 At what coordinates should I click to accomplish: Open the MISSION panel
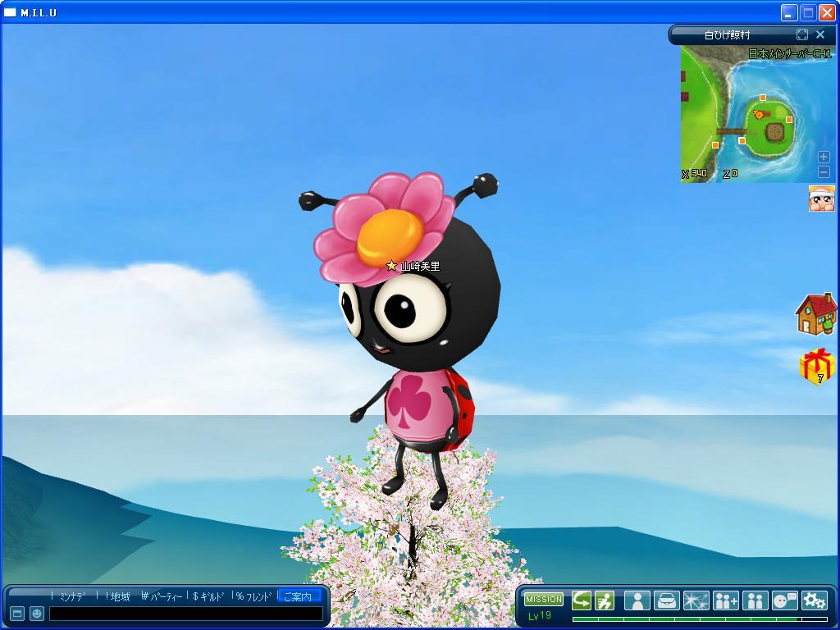544,600
